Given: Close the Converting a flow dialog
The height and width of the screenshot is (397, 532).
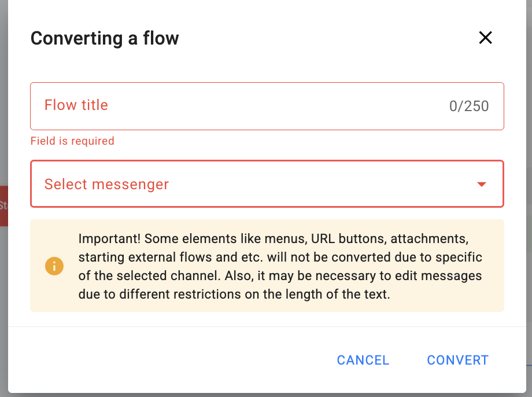Looking at the screenshot, I should [x=485, y=38].
